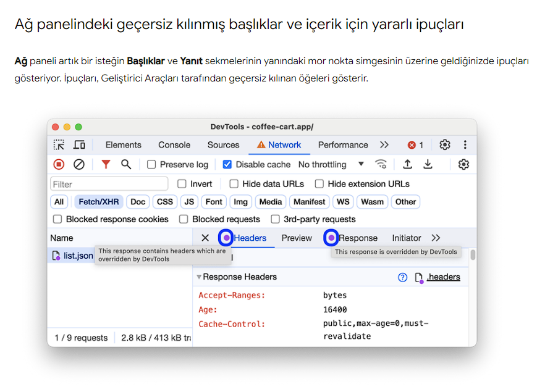The height and width of the screenshot is (392, 558).
Task: Switch to the Console panel
Action: (174, 144)
